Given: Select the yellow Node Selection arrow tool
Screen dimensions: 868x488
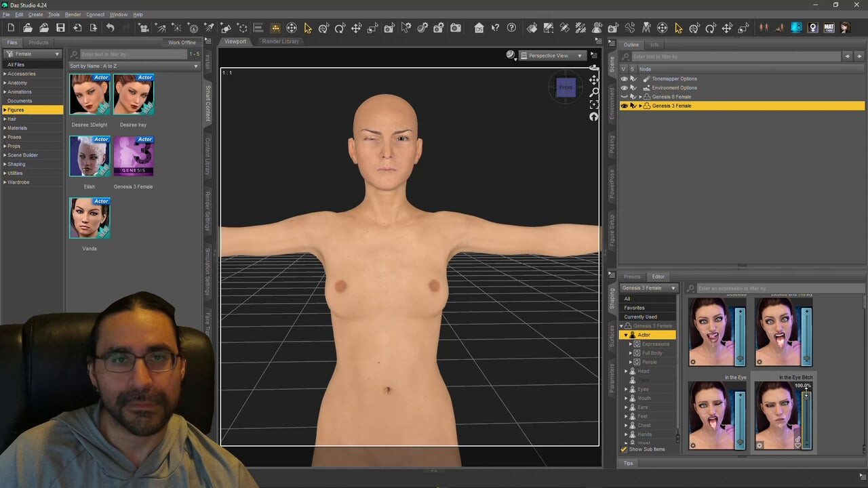Looking at the screenshot, I should pyautogui.click(x=308, y=28).
